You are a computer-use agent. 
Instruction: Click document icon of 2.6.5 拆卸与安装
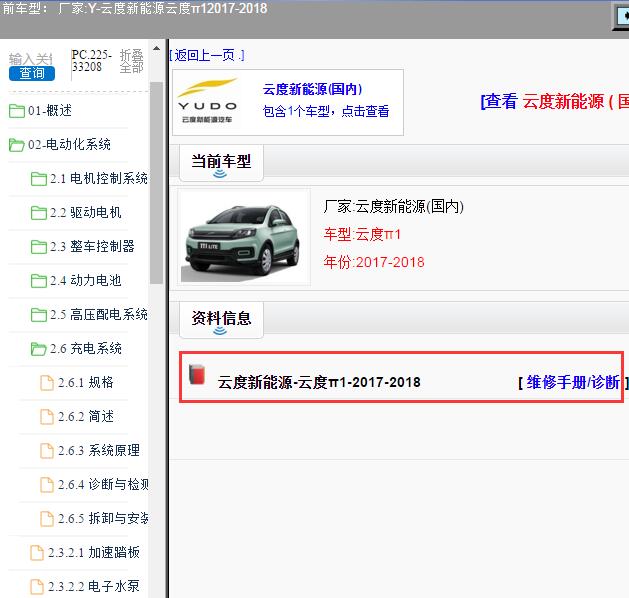tap(47, 519)
